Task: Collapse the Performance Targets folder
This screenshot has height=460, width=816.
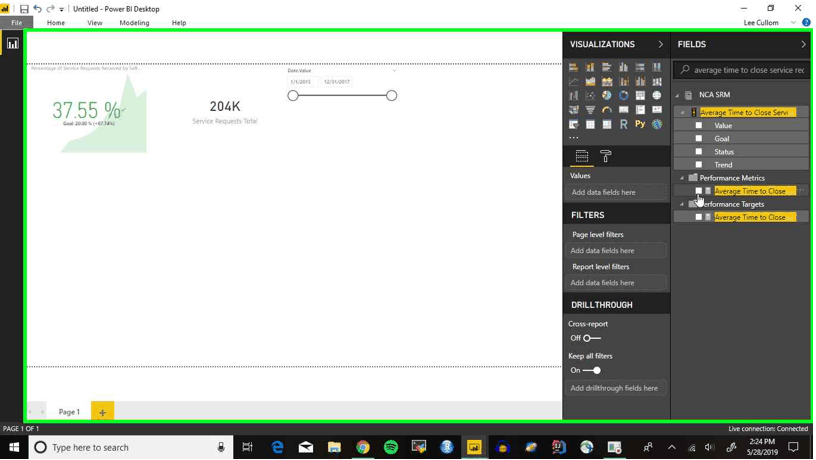Action: pyautogui.click(x=682, y=204)
